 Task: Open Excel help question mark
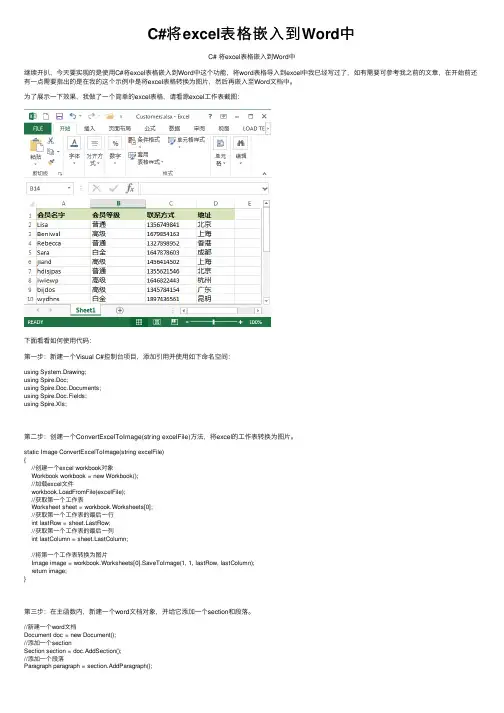210,116
